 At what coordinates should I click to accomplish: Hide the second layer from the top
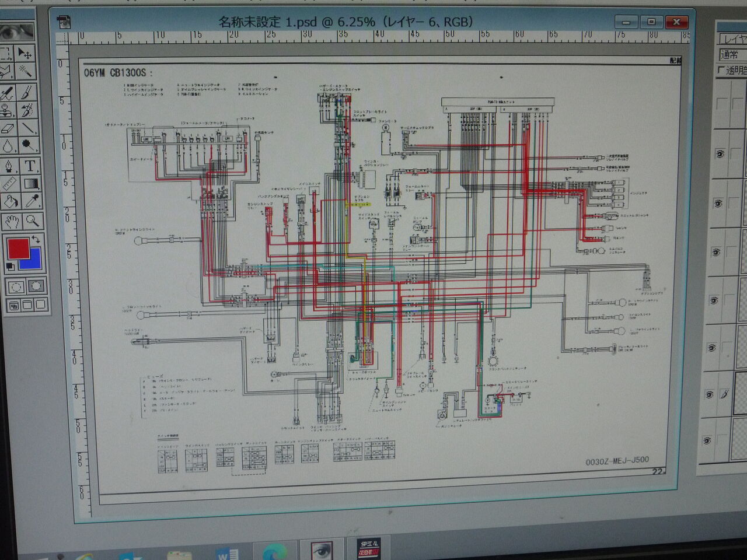click(x=720, y=154)
